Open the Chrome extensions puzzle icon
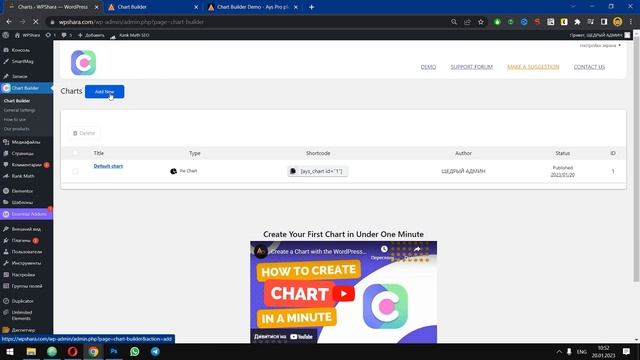Viewport: 640px width, 360px height. click(x=577, y=22)
